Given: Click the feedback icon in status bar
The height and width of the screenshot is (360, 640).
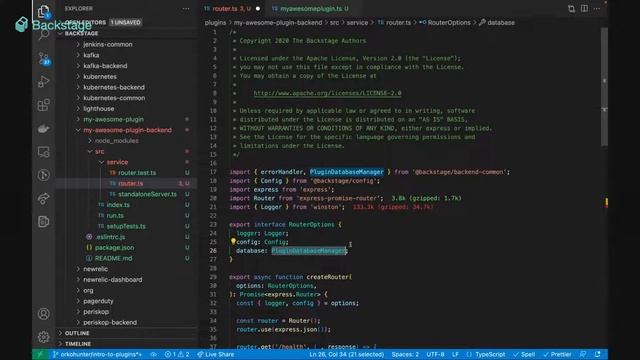Looking at the screenshot, I should [x=583, y=354].
